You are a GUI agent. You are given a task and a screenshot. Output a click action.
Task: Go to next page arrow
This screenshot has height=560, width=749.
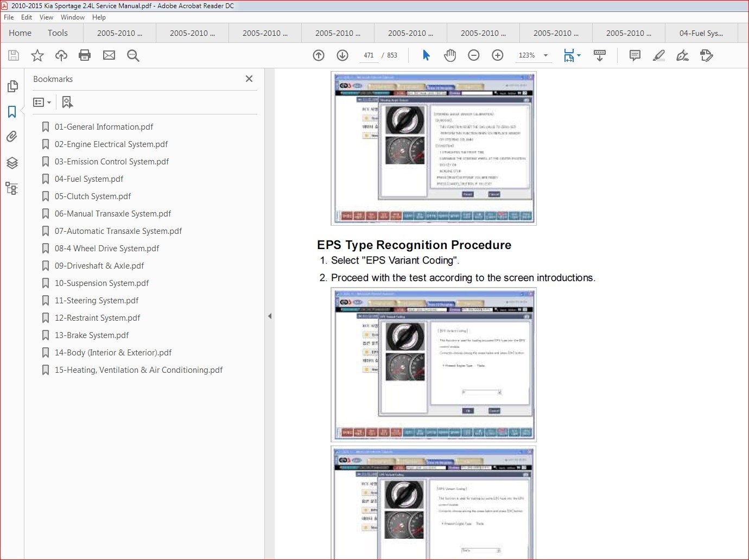point(342,55)
